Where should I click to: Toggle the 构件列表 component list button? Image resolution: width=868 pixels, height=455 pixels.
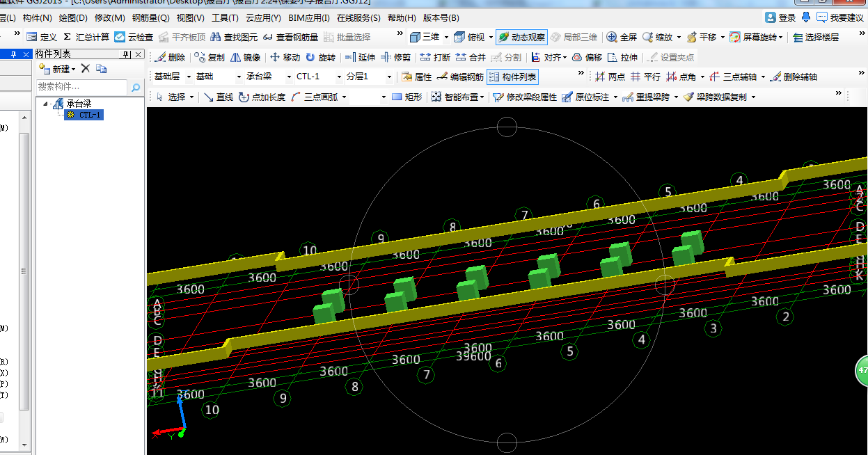pyautogui.click(x=512, y=77)
